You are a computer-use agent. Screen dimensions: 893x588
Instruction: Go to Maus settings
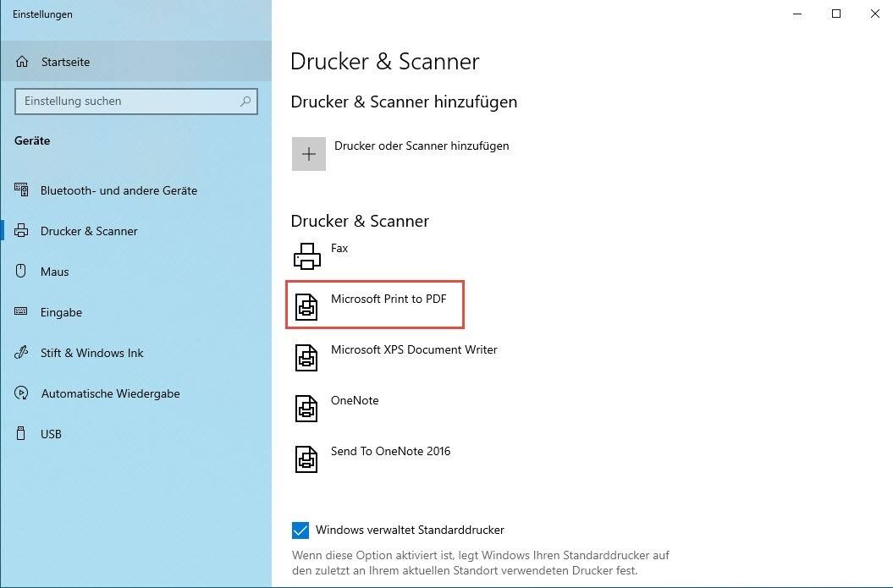pyautogui.click(x=54, y=272)
